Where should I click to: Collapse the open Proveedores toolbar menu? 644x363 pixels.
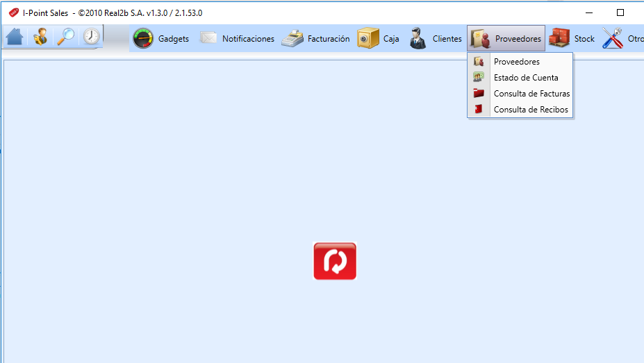(506, 39)
